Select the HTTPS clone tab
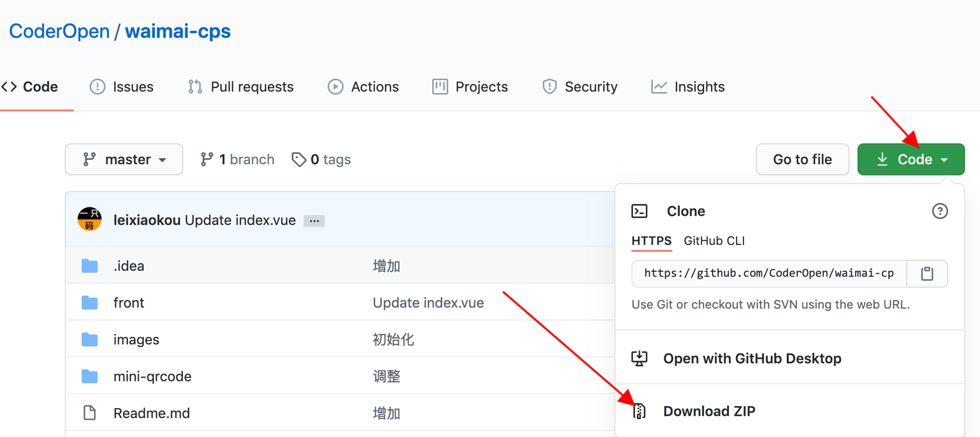 coord(651,241)
